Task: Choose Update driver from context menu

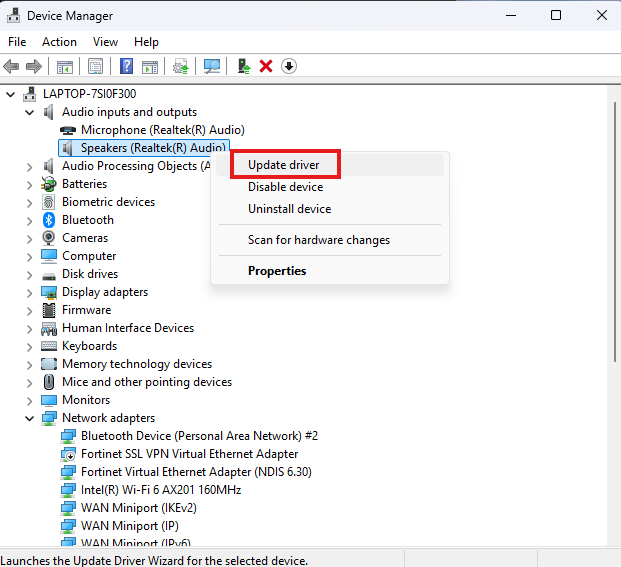Action: click(x=330, y=165)
